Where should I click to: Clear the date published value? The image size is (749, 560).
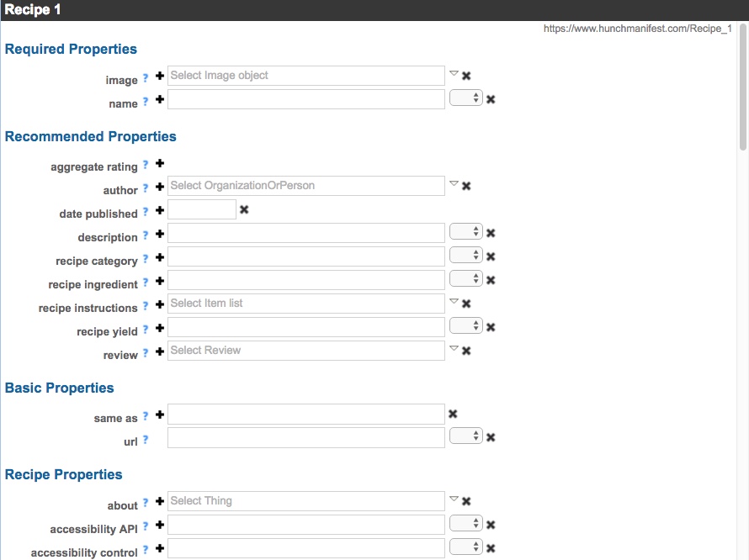(x=244, y=209)
